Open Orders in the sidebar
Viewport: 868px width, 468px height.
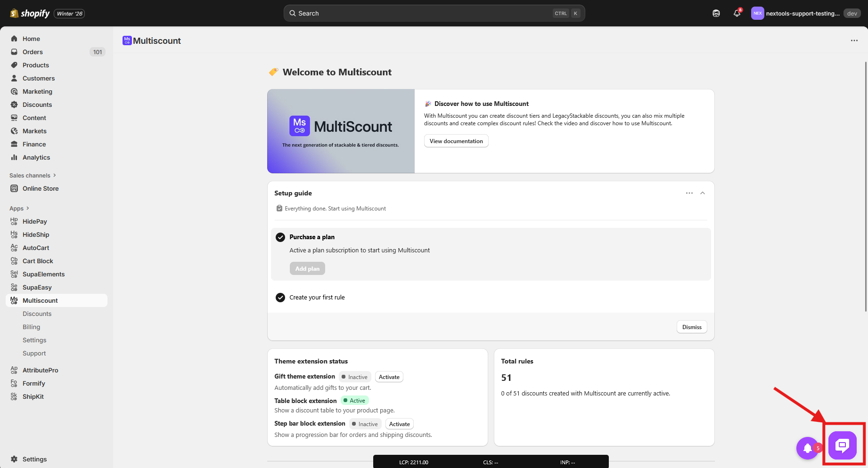point(33,52)
